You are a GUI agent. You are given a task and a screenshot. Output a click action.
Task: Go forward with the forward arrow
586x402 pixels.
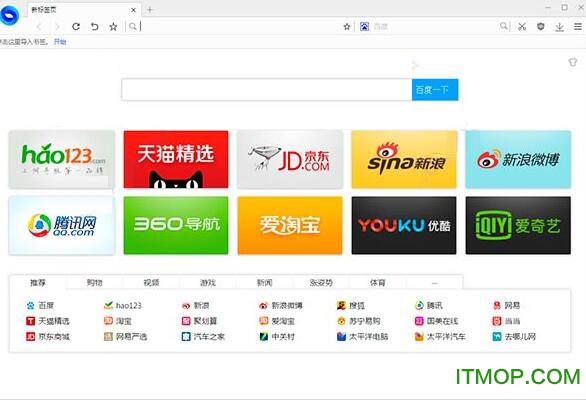pyautogui.click(x=57, y=27)
